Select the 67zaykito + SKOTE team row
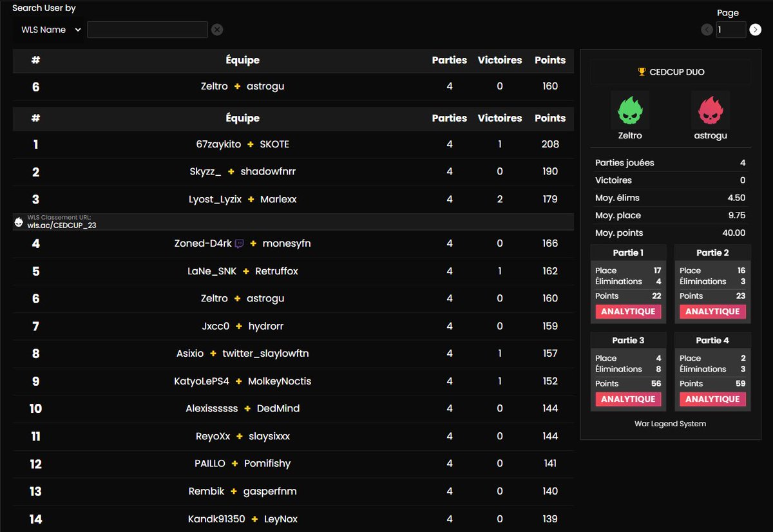This screenshot has width=773, height=532. (x=293, y=145)
